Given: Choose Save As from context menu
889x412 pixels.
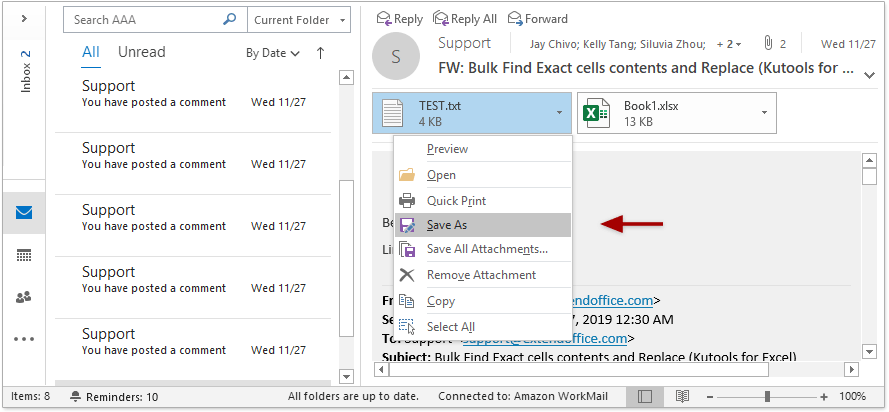Looking at the screenshot, I should point(447,225).
